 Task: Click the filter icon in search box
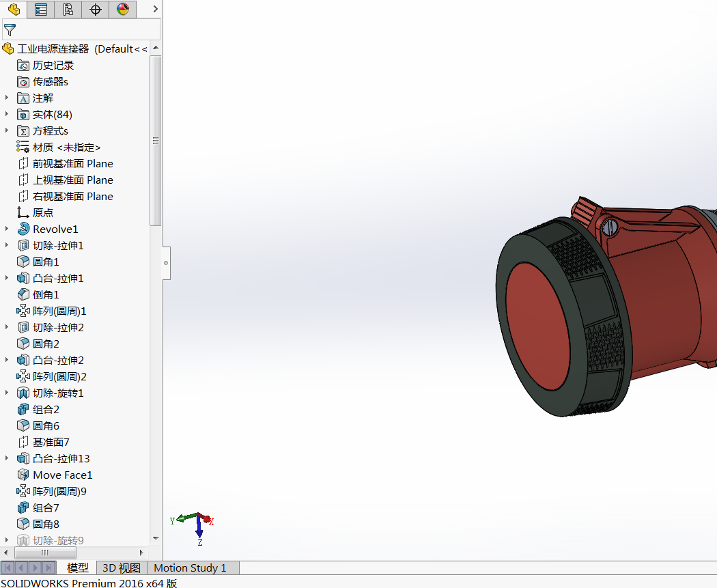[10, 30]
